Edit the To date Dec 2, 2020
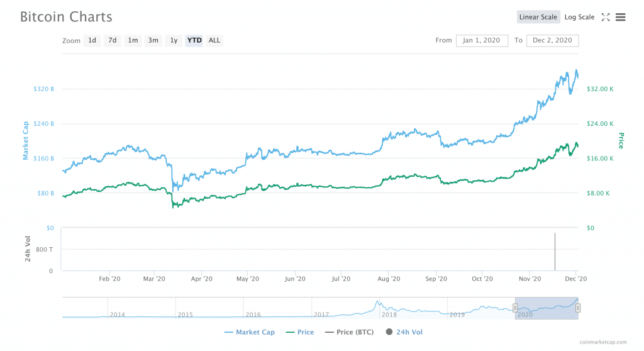The width and height of the screenshot is (644, 351). (x=552, y=40)
